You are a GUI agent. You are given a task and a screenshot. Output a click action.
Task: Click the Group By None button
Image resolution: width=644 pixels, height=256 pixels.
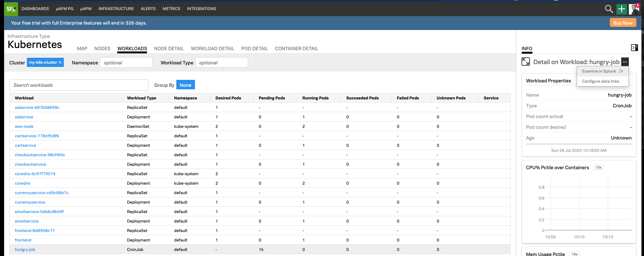(x=185, y=85)
